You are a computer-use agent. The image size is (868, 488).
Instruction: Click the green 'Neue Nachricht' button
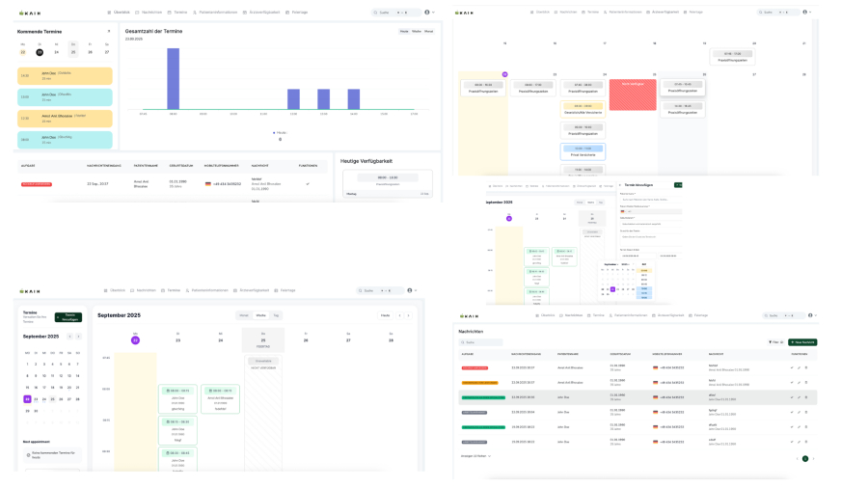coord(801,342)
